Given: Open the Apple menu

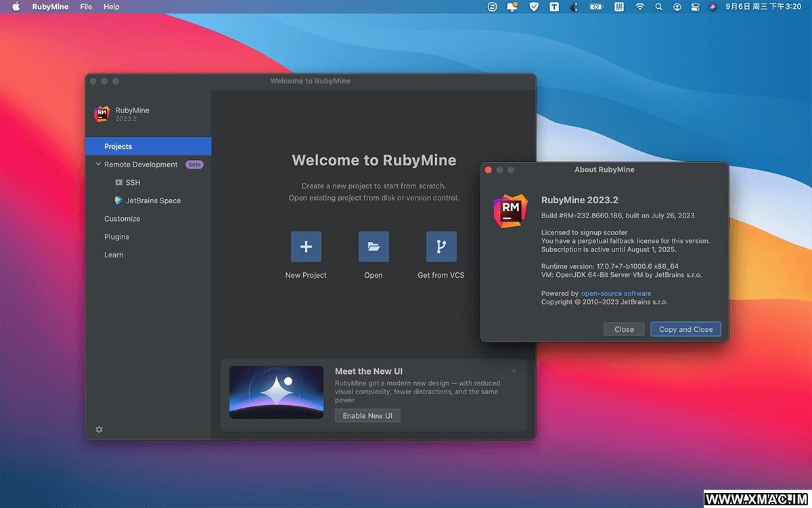Looking at the screenshot, I should click(x=16, y=7).
